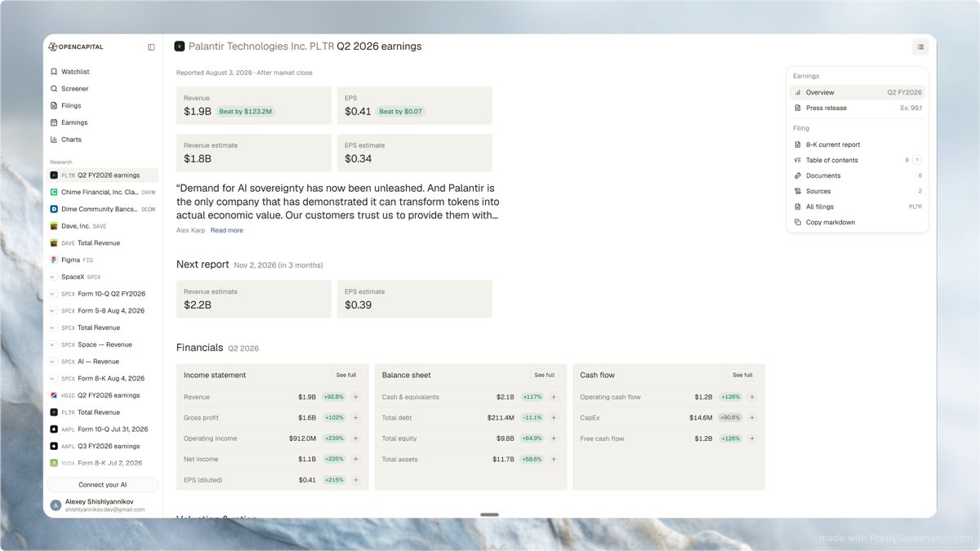Select PLTR Q2 FY2026 earnings research item
Viewport: 980px width, 551px height.
[102, 176]
